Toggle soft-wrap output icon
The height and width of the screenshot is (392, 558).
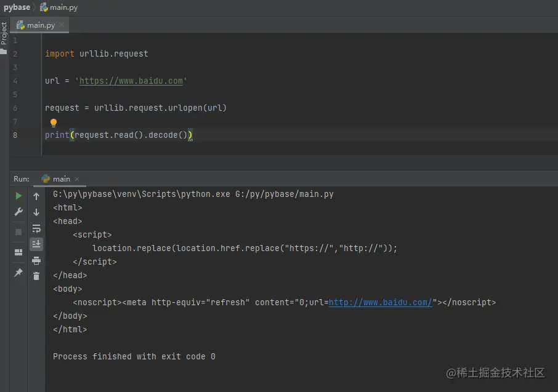point(36,228)
